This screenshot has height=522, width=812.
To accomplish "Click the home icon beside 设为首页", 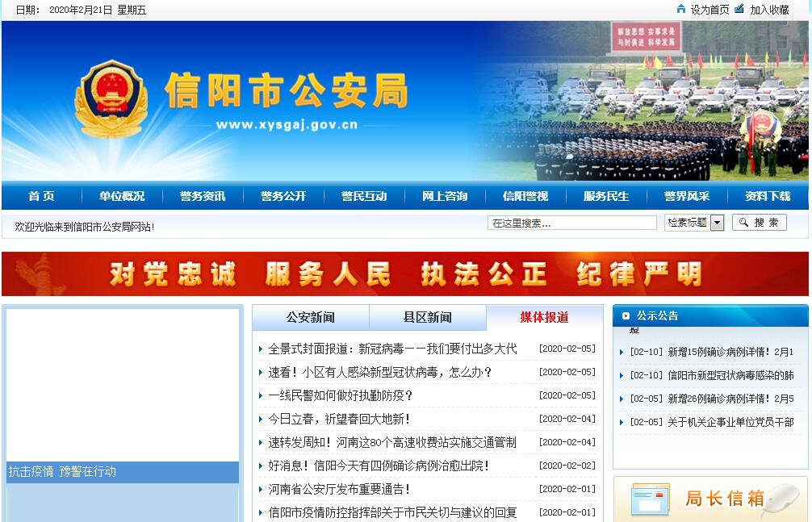I will [681, 9].
